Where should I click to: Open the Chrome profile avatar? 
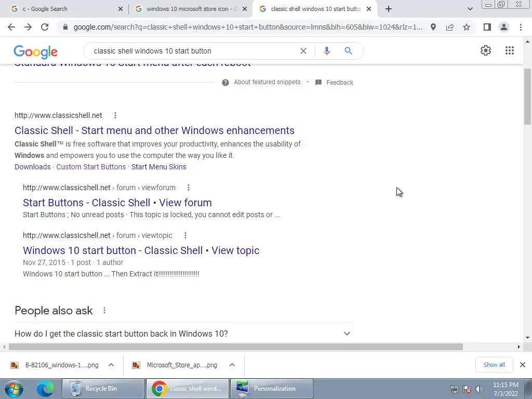pos(504,27)
